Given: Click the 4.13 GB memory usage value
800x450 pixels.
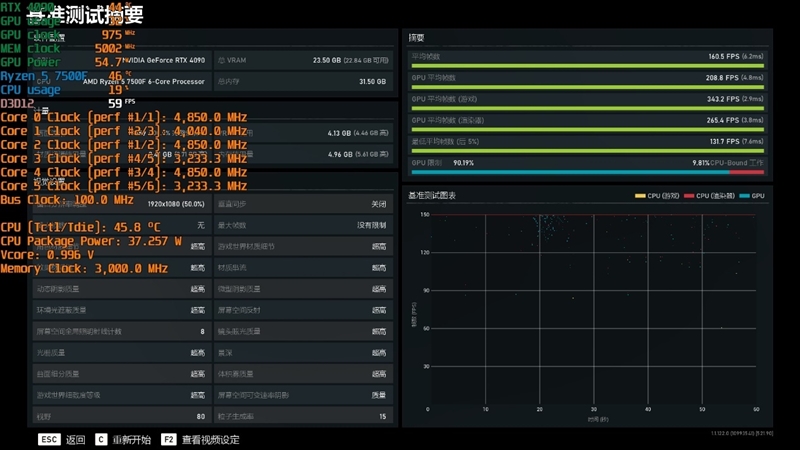Looking at the screenshot, I should pos(339,133).
